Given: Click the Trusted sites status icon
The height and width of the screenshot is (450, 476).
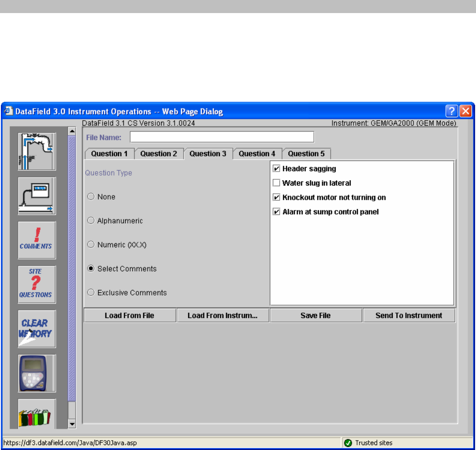Looking at the screenshot, I should pyautogui.click(x=348, y=443).
